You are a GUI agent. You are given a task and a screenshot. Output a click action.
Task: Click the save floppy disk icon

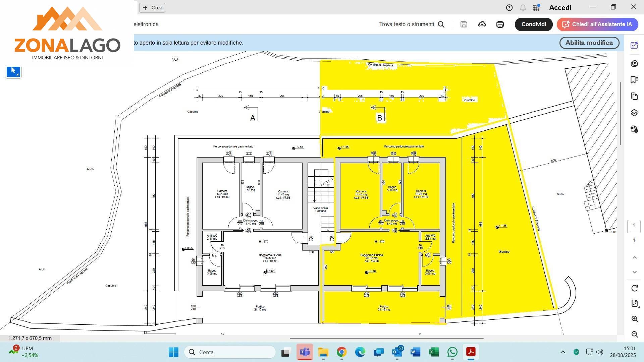[x=464, y=24]
